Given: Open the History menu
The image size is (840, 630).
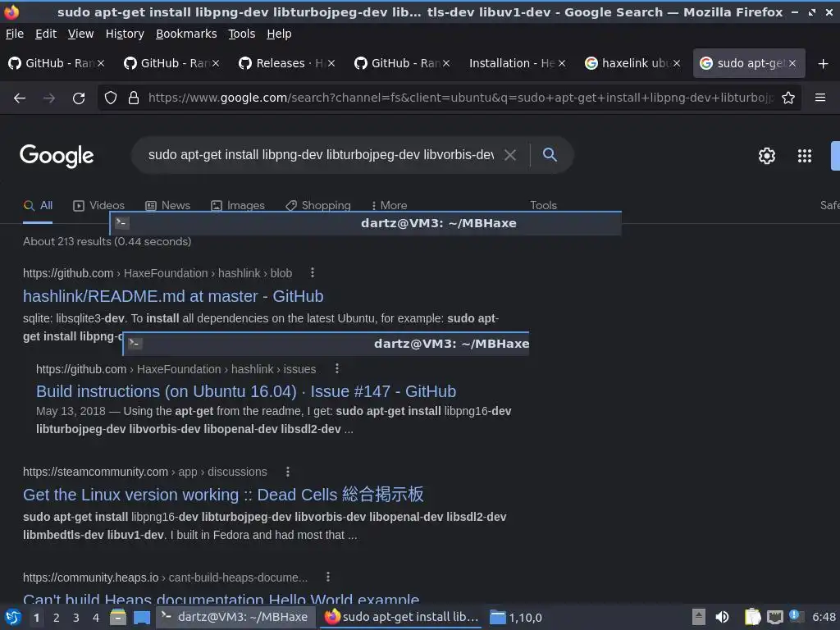Looking at the screenshot, I should (125, 34).
